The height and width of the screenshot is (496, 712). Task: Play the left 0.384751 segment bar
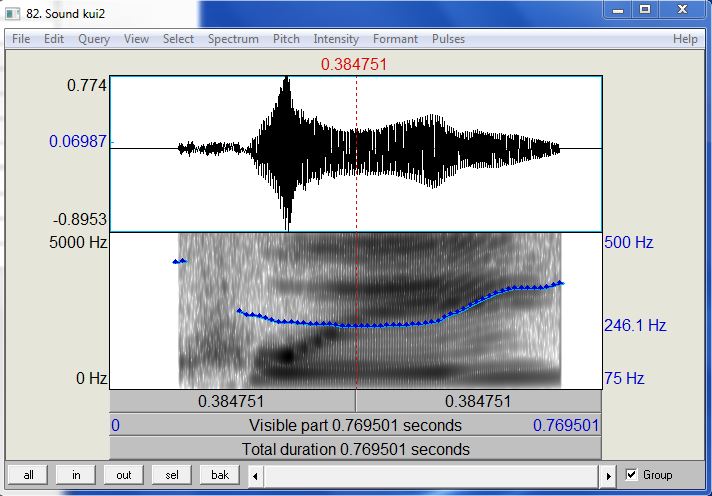(232, 402)
